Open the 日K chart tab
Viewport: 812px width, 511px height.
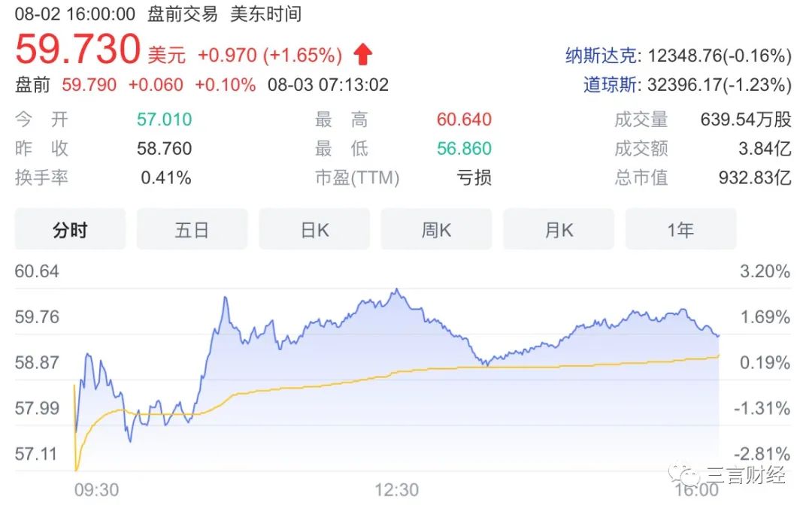click(314, 230)
